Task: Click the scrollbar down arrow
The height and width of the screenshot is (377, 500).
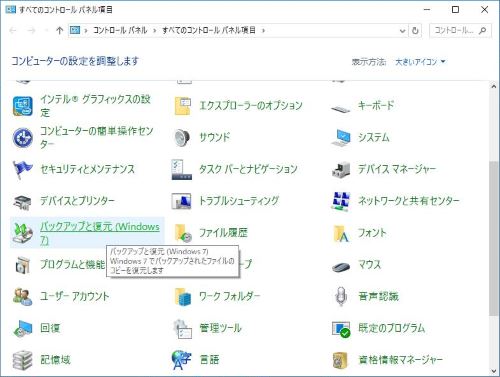Action: click(494, 371)
